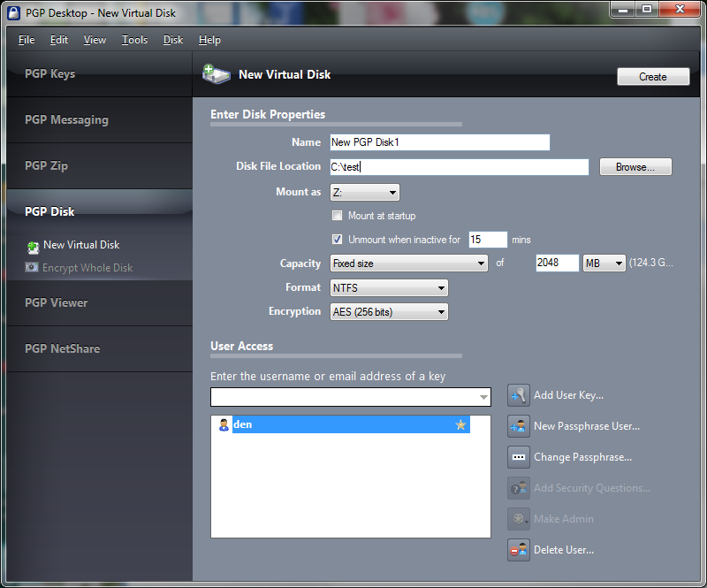Open the Encryption AES dropdown

[x=389, y=311]
